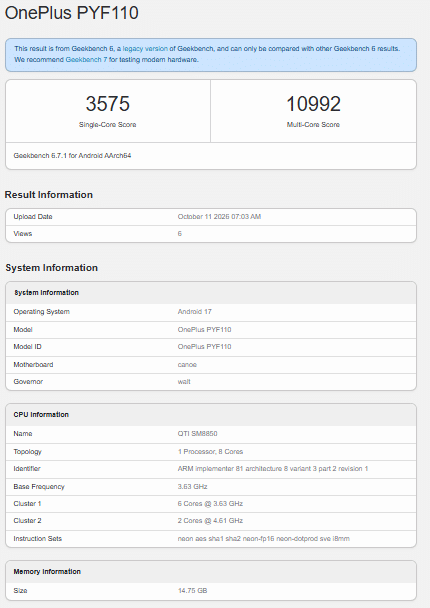The image size is (430, 608).
Task: Click the 'Upload Date' row label
Action: point(33,217)
